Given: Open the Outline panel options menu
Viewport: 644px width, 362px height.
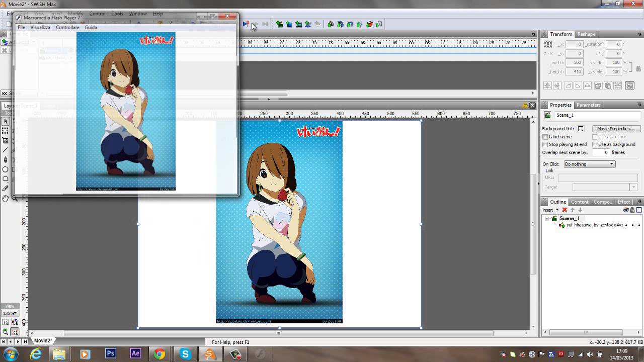Looking at the screenshot, I should (640, 202).
